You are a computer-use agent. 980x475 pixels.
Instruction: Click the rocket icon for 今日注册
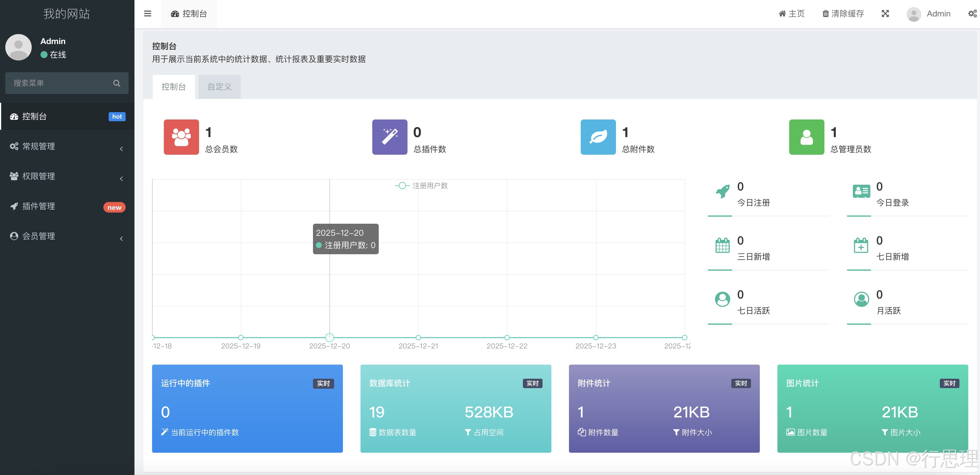pos(723,191)
